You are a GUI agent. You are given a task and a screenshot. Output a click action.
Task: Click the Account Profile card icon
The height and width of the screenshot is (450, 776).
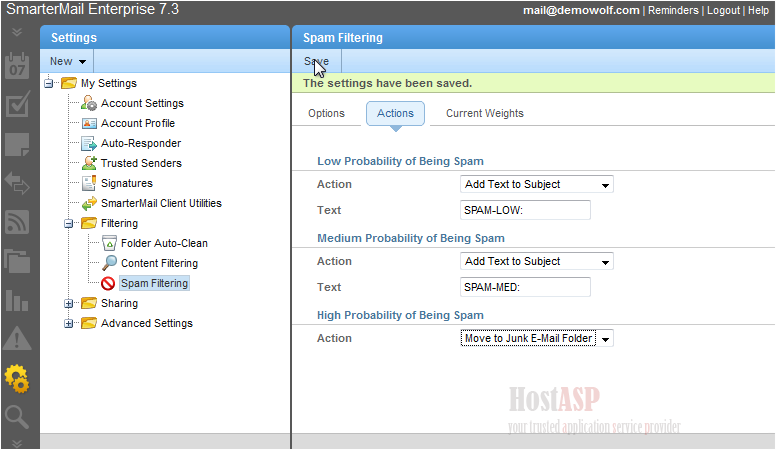click(x=89, y=123)
